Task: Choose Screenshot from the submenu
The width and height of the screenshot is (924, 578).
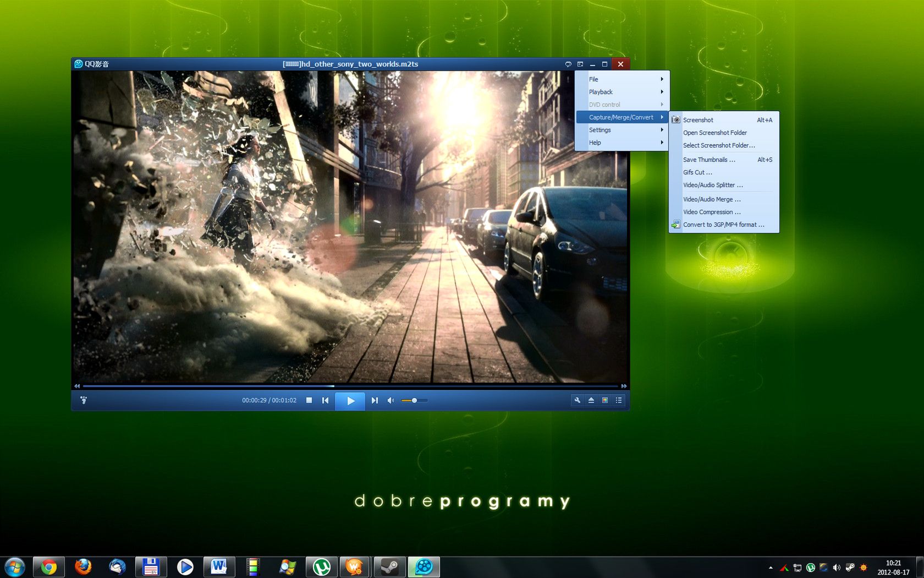Action: (724, 120)
